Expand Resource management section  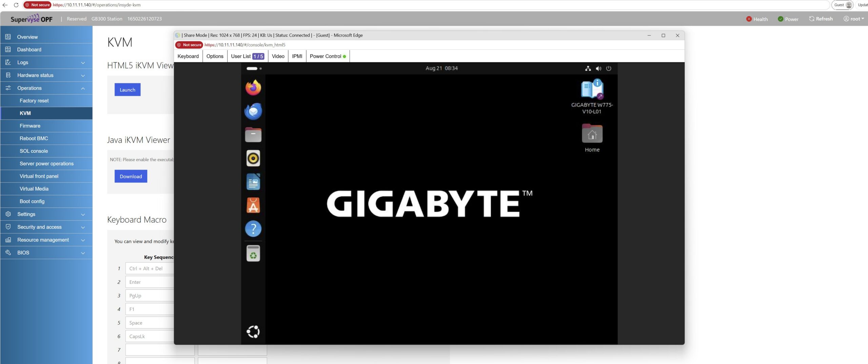tap(46, 240)
